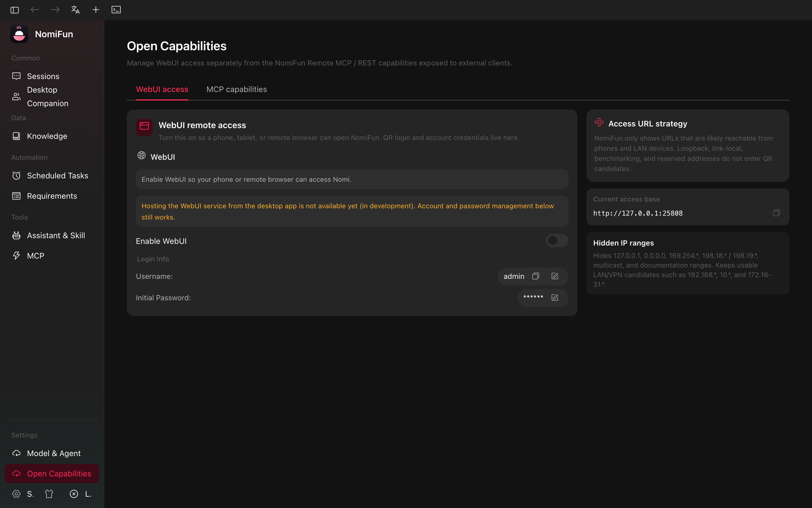Go forward with the right arrow

[55, 10]
